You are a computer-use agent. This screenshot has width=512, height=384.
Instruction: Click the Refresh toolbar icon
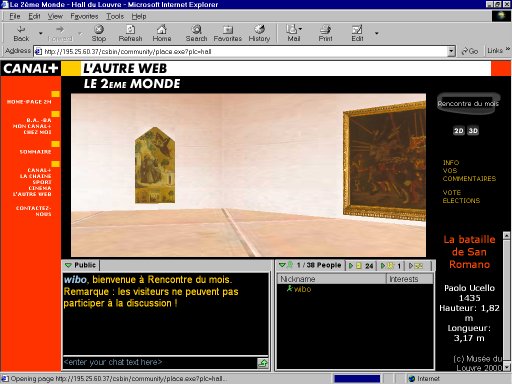click(130, 30)
